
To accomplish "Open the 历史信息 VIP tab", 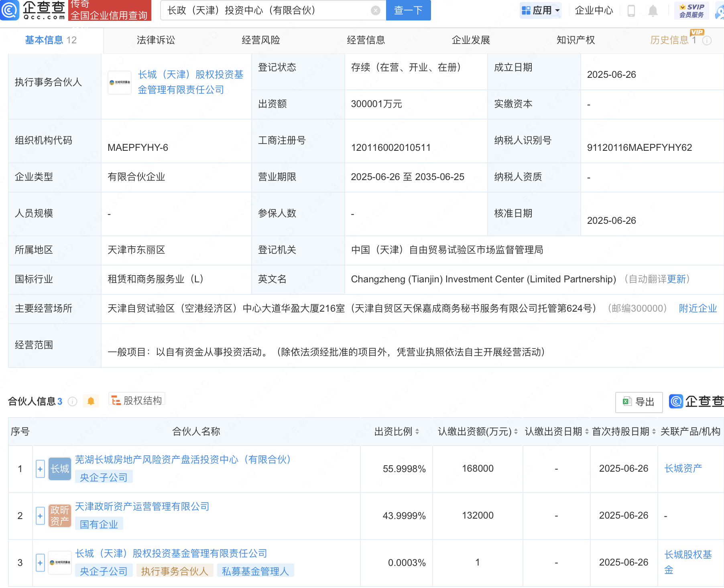I will pyautogui.click(x=673, y=40).
